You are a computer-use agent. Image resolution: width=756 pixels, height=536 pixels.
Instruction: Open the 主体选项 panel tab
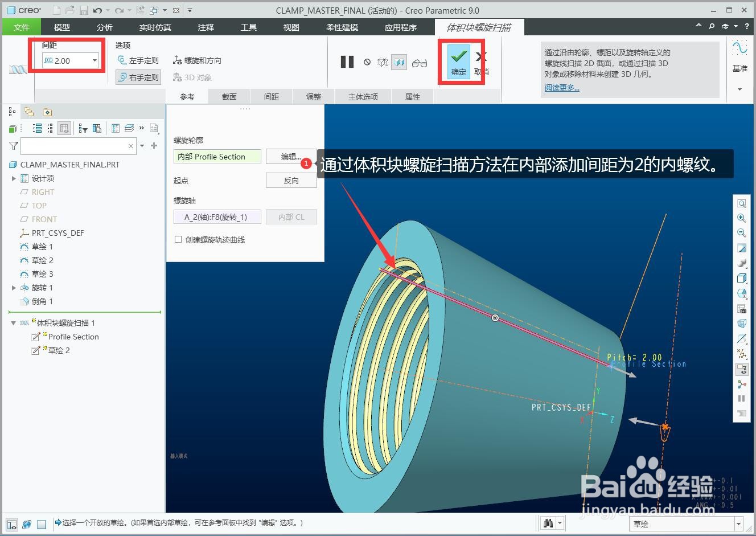tap(363, 97)
